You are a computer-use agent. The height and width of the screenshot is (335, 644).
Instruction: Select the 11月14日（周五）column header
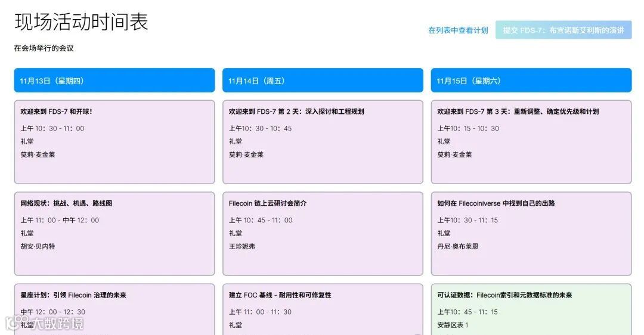(x=323, y=80)
